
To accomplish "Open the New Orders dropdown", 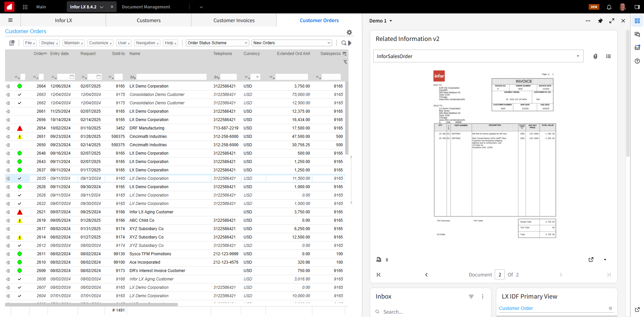I will 292,43.
